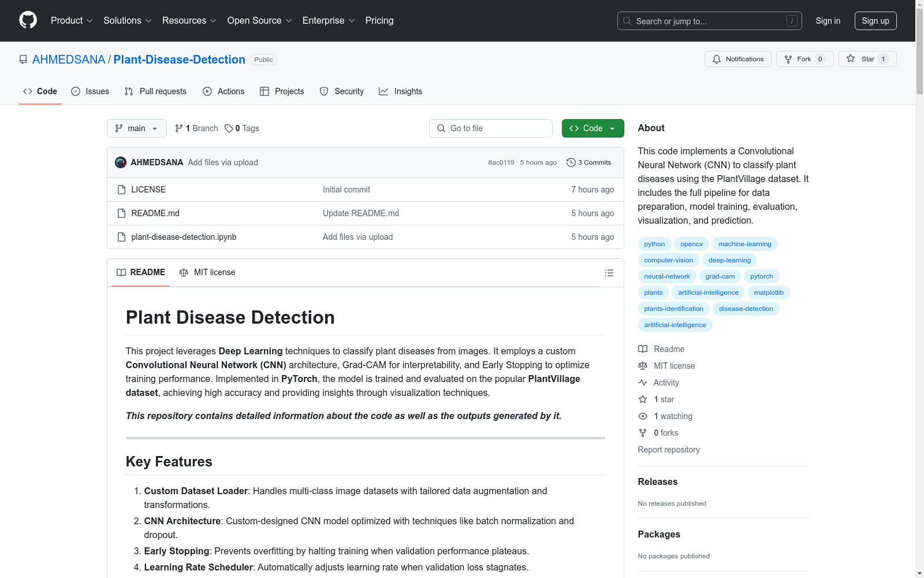Open the Releases heading link
The height and width of the screenshot is (578, 924).
(x=658, y=481)
